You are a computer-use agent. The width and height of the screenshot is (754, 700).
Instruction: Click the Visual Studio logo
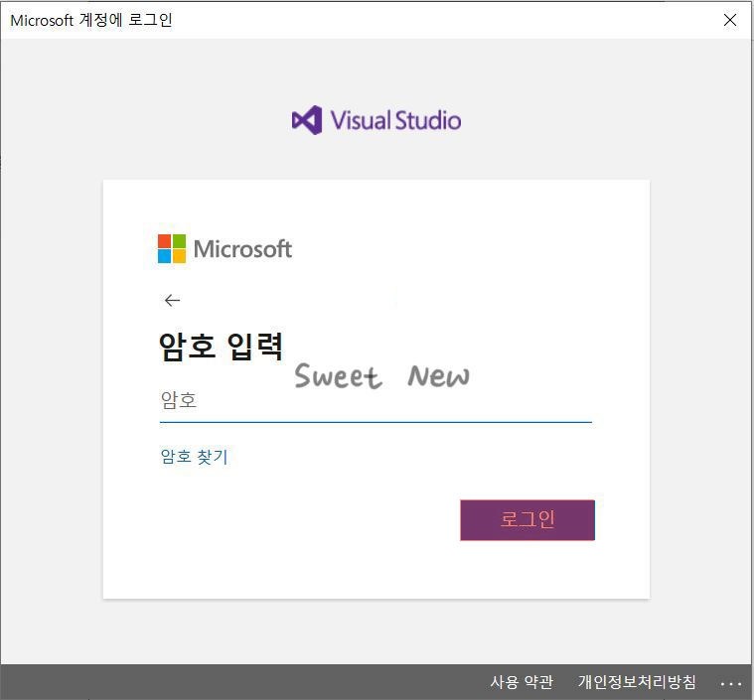(x=377, y=120)
